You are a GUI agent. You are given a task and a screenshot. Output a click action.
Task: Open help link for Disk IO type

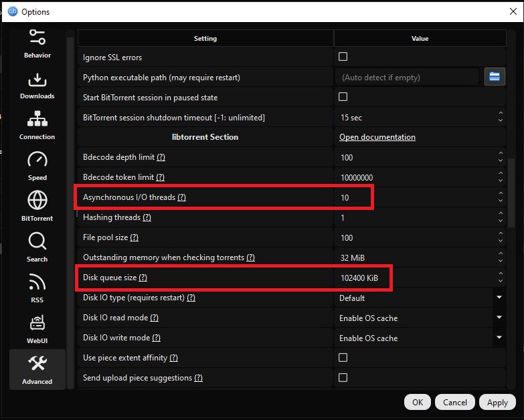[191, 298]
